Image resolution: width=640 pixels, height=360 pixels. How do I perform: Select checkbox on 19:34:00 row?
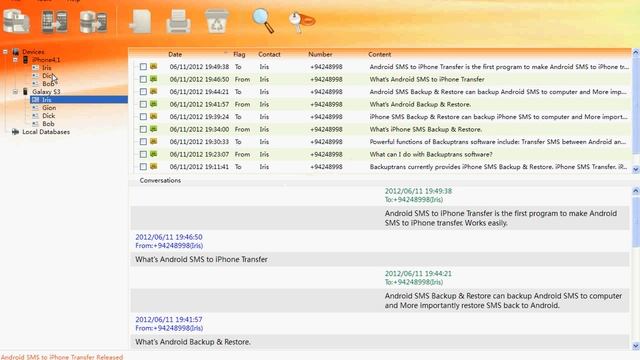[x=143, y=129]
